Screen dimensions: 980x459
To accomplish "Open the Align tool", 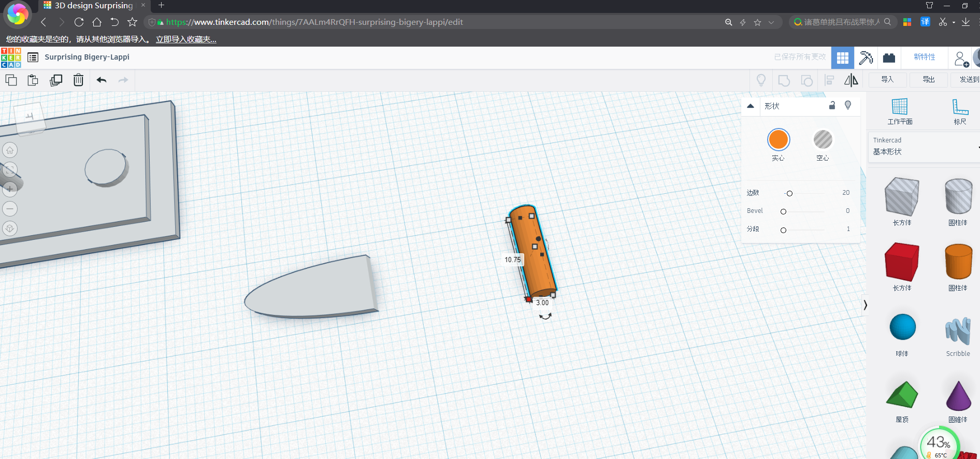I will [829, 80].
